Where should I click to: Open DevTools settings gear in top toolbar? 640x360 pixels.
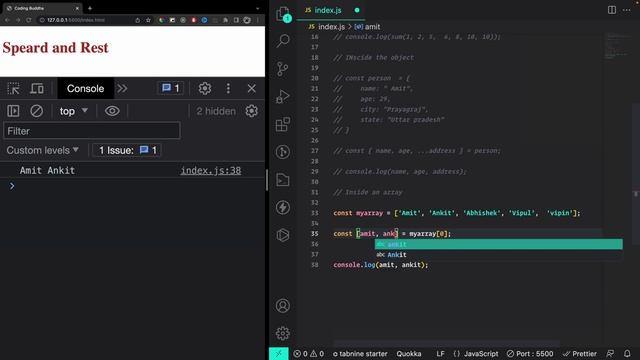point(204,89)
